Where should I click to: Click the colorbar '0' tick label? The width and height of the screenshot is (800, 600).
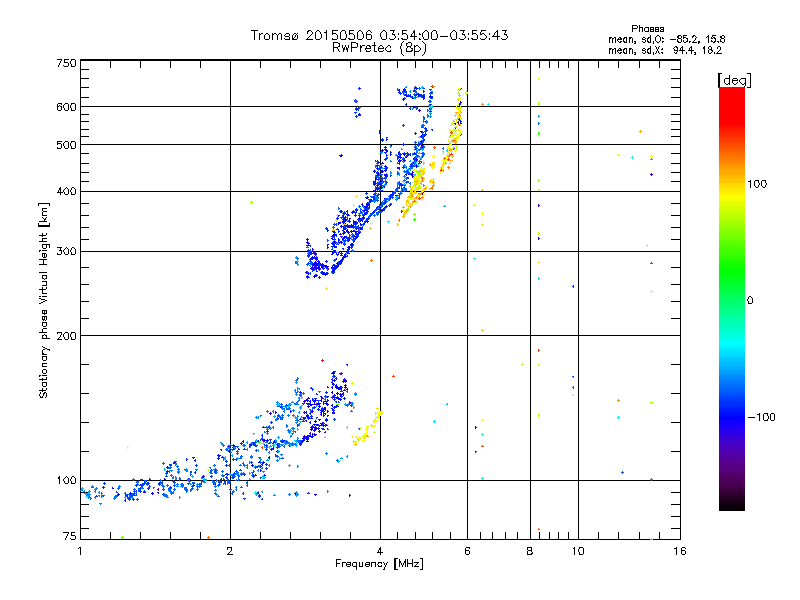pyautogui.click(x=750, y=300)
